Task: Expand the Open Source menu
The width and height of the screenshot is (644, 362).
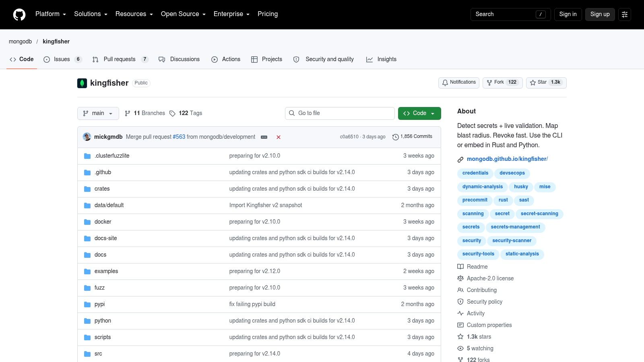Action: (x=183, y=14)
